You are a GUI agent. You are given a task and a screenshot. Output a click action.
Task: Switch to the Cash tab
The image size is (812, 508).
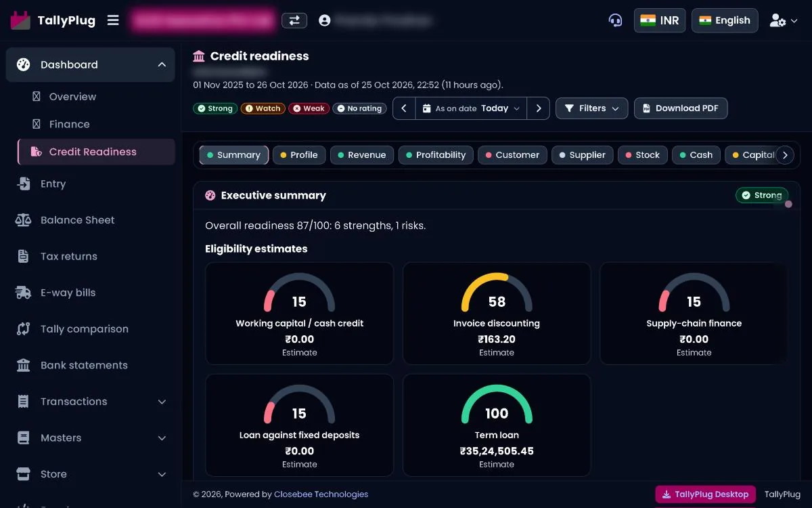696,155
